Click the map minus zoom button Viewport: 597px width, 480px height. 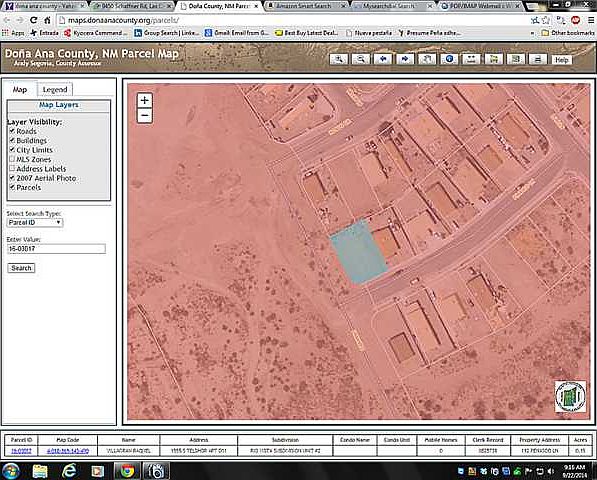tap(144, 115)
